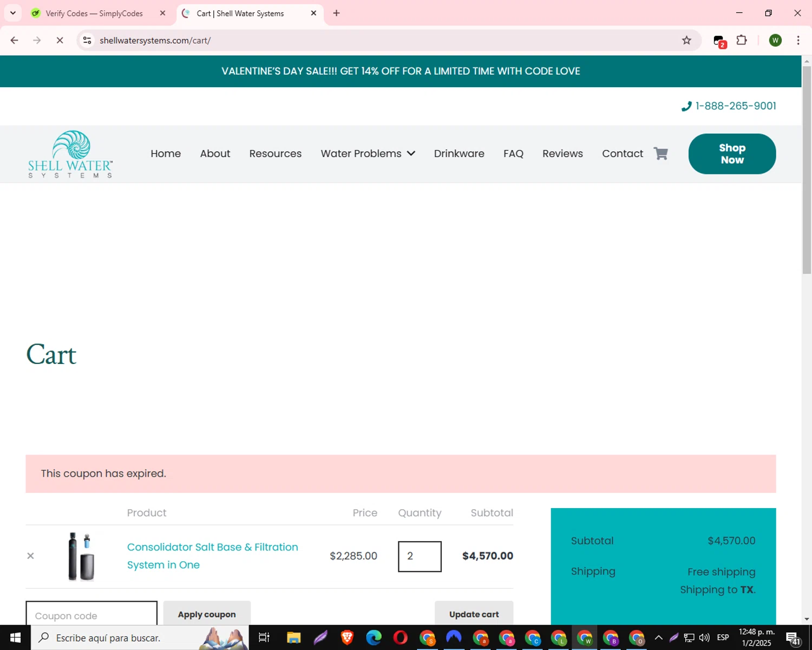This screenshot has width=812, height=650.
Task: Open Consolidator Salt Base & Filtration System link
Action: tap(213, 556)
